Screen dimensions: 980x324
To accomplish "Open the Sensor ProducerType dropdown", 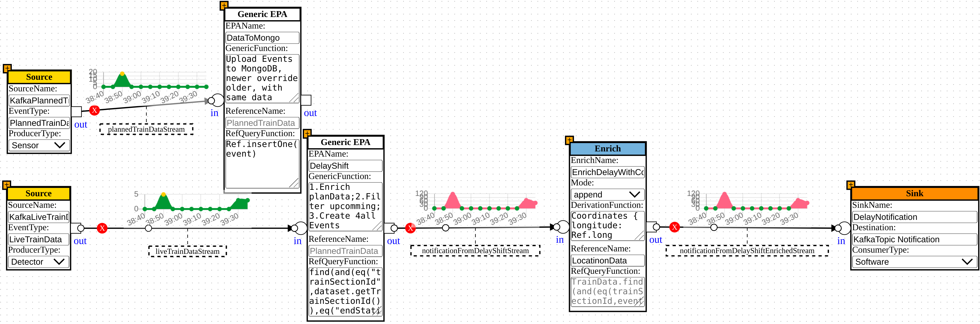I will pyautogui.click(x=39, y=145).
